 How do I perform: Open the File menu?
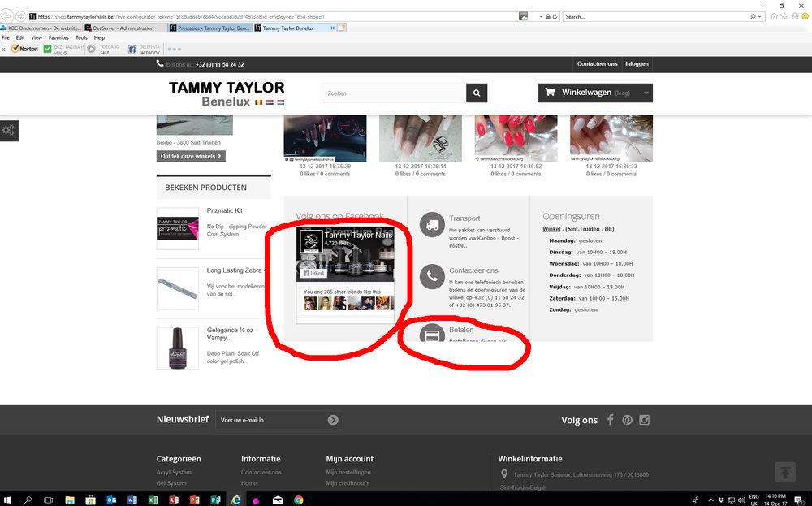(6, 37)
